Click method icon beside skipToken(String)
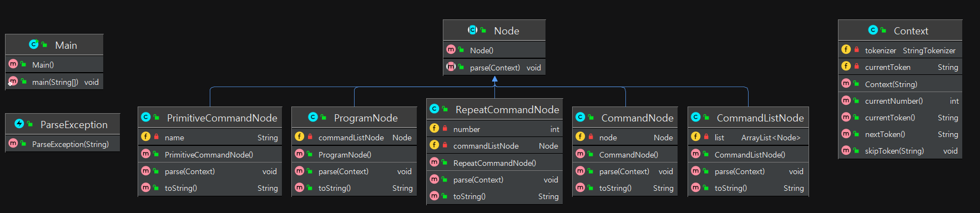The image size is (980, 213). [x=846, y=150]
